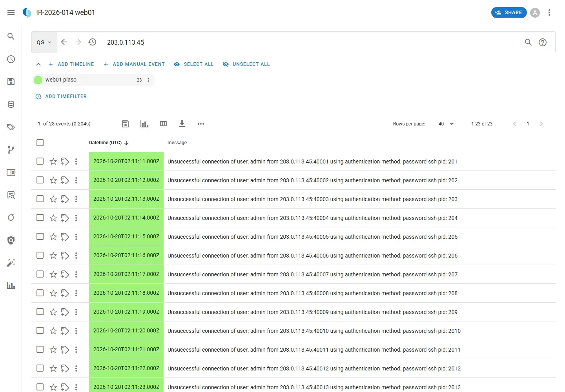Click ADD TIMEFILTER

(61, 96)
